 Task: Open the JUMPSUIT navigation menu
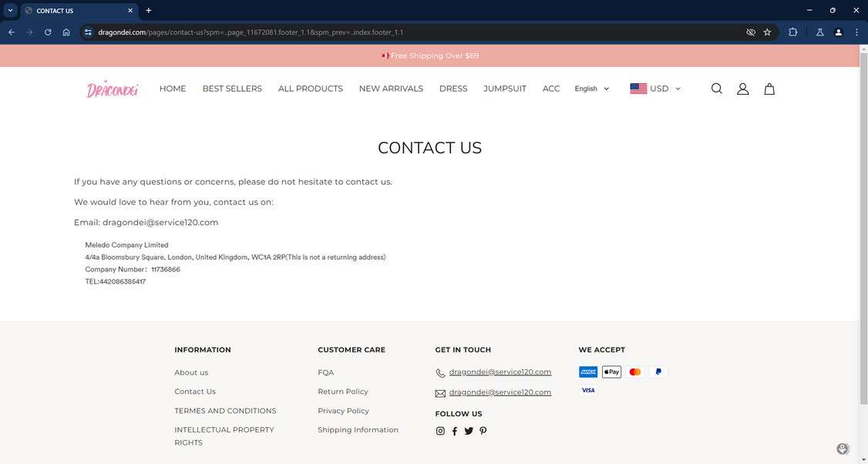click(x=505, y=89)
